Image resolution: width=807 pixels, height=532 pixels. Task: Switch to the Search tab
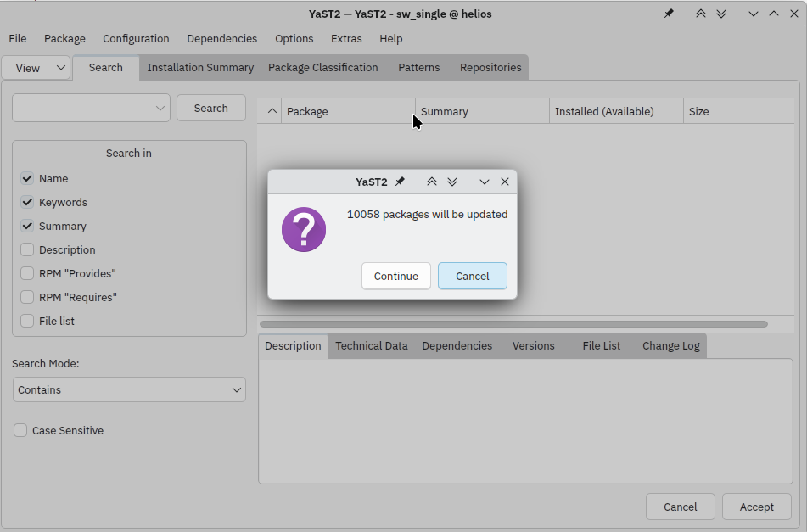(105, 67)
